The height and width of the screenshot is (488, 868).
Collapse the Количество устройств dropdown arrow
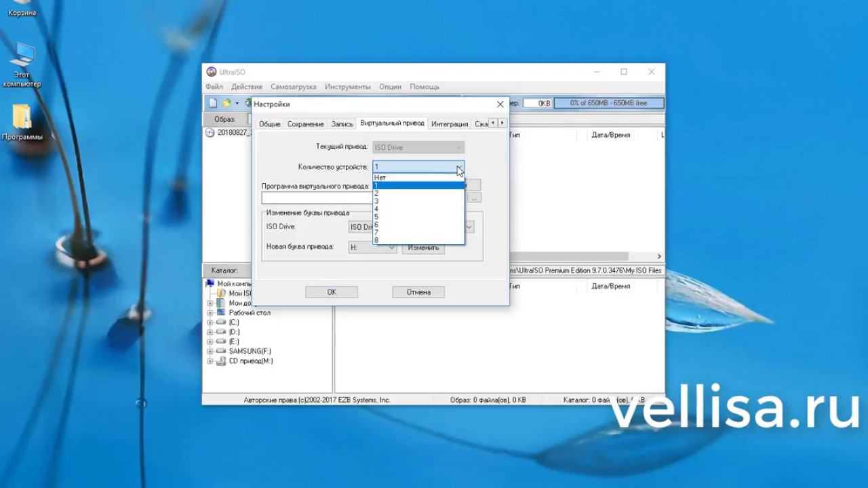point(459,167)
